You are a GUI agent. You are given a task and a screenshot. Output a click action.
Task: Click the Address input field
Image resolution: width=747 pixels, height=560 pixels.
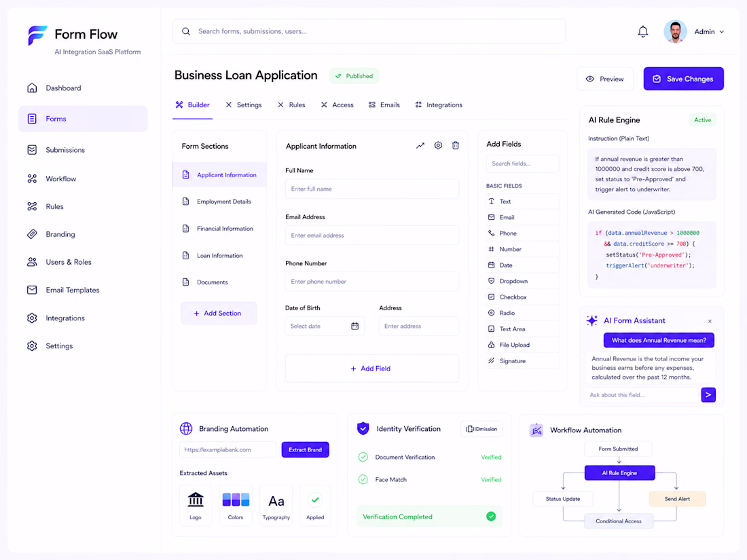click(419, 326)
